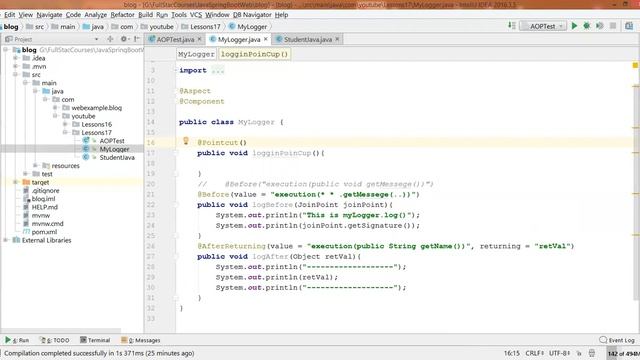Open the Project Structure icon at toolbar right
This screenshot has height=360, width=640.
(x=629, y=26)
